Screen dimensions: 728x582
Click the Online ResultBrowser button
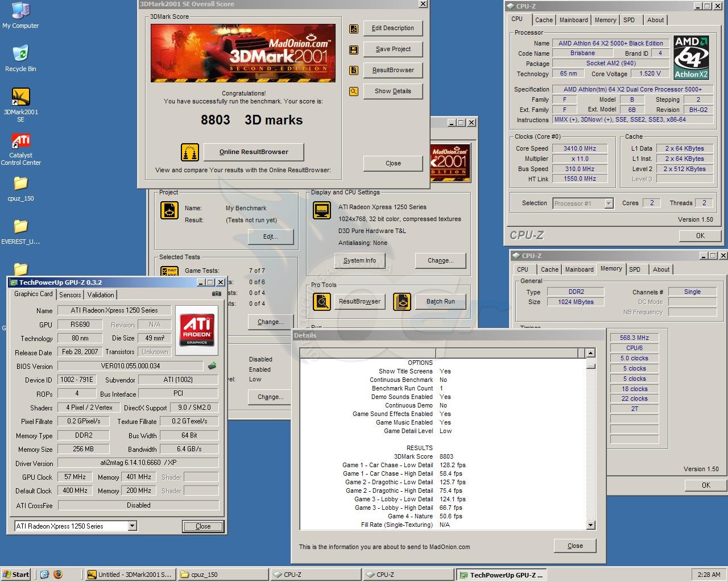point(254,152)
